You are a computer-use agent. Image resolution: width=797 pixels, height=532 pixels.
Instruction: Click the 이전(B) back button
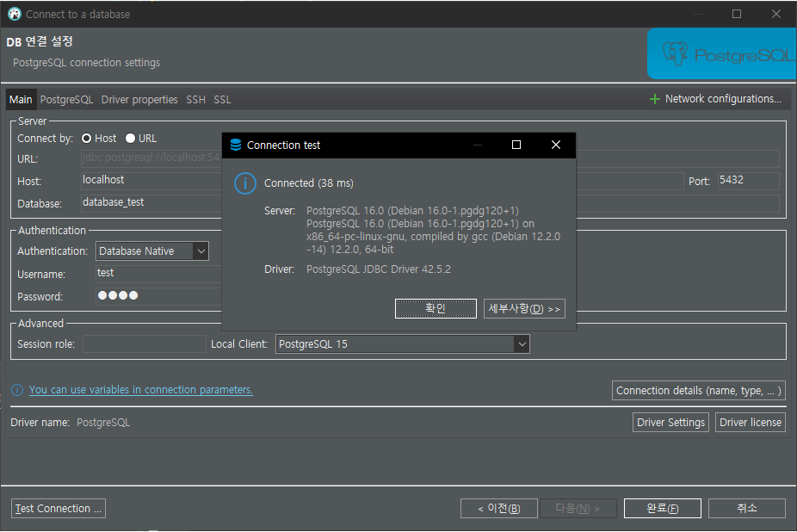click(498, 509)
